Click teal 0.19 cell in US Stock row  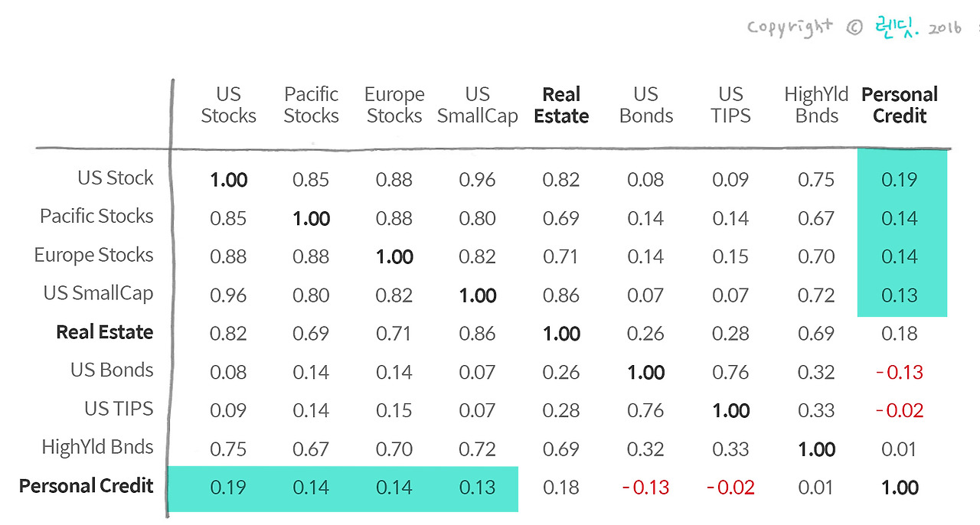(x=900, y=180)
